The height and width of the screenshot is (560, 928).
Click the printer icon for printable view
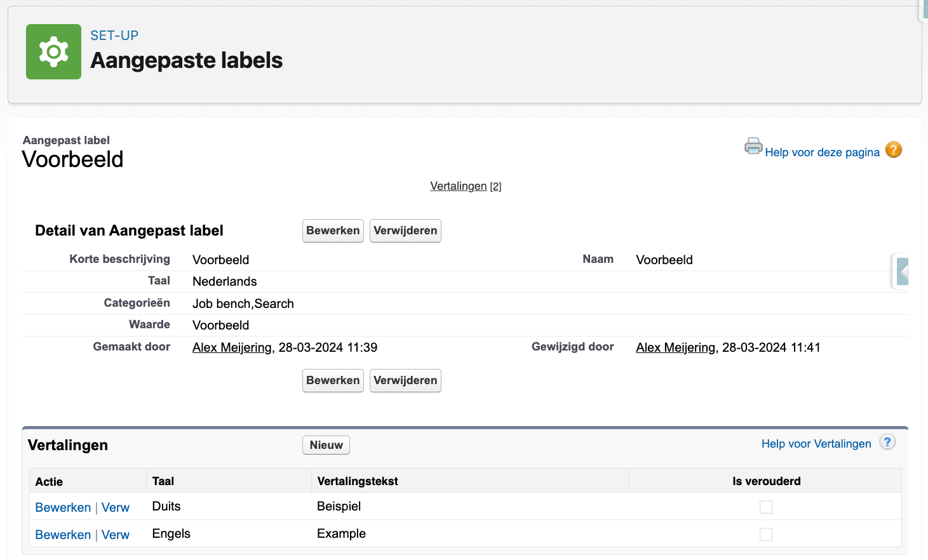click(x=753, y=147)
